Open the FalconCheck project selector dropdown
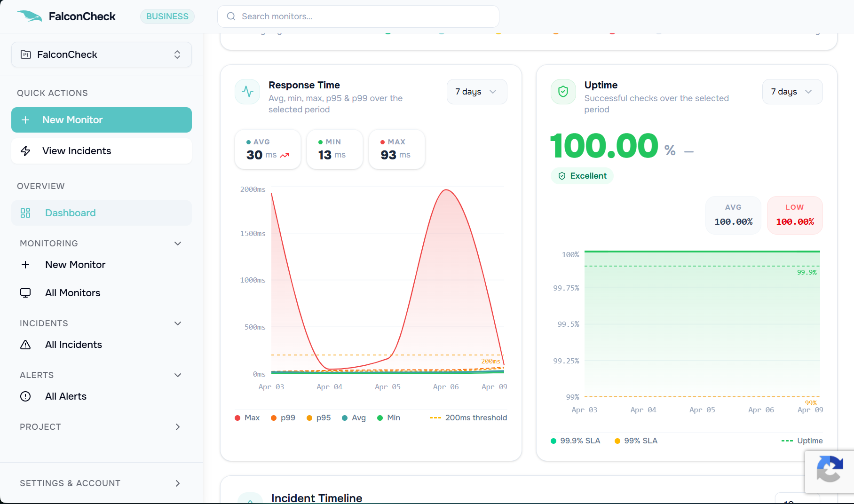 (102, 55)
